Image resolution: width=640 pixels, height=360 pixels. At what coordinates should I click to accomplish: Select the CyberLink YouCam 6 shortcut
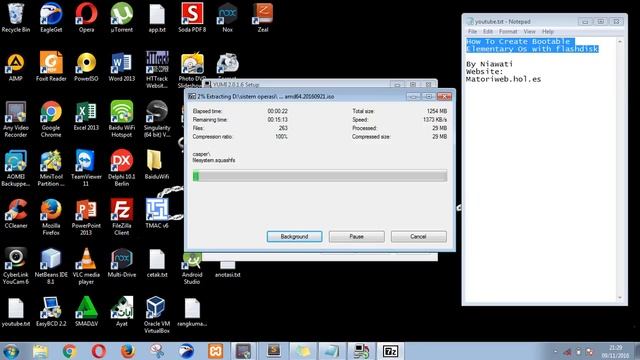[x=16, y=267]
